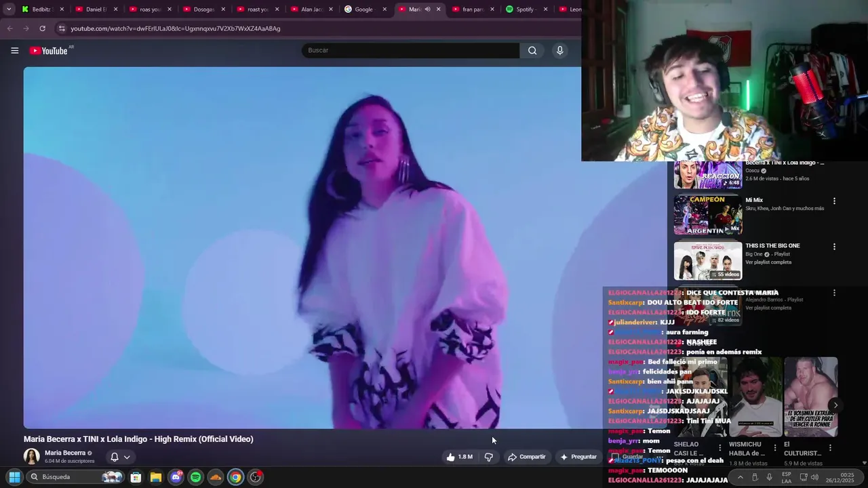Click 6.04 M de suscriptores text
The image size is (868, 488).
pyautogui.click(x=69, y=461)
